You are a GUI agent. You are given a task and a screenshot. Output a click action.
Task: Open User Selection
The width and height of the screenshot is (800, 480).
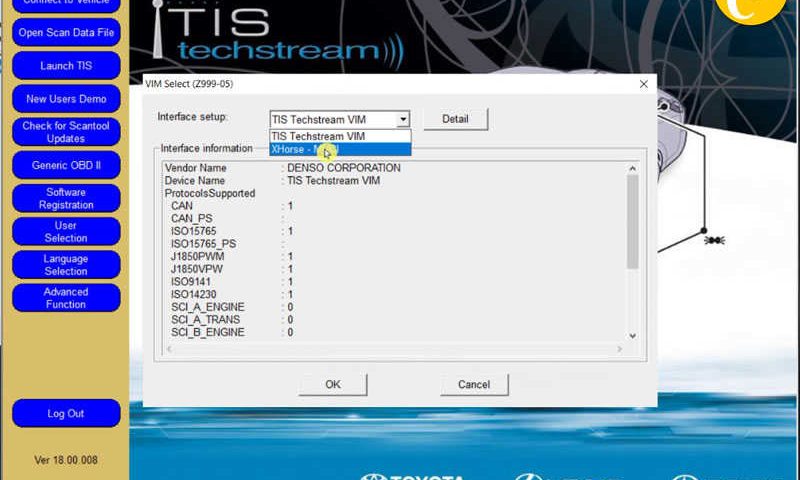pos(66,231)
